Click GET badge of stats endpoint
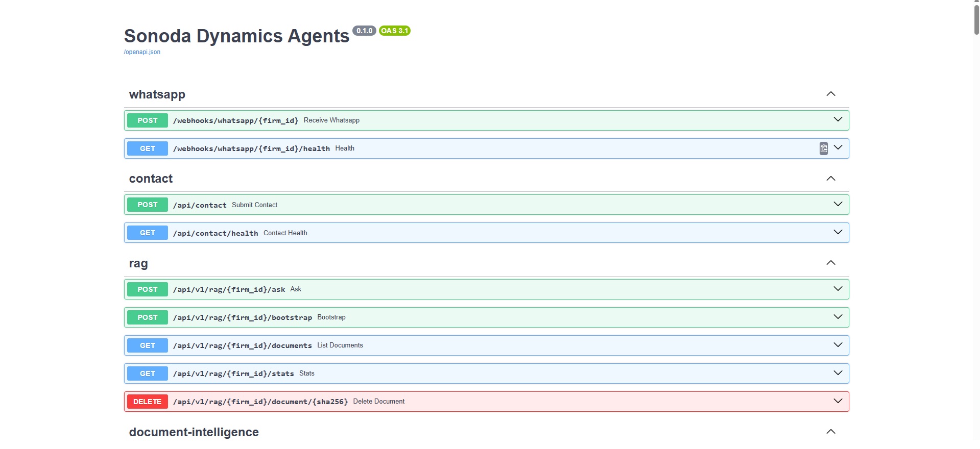Viewport: 980px width, 449px height. pos(148,373)
